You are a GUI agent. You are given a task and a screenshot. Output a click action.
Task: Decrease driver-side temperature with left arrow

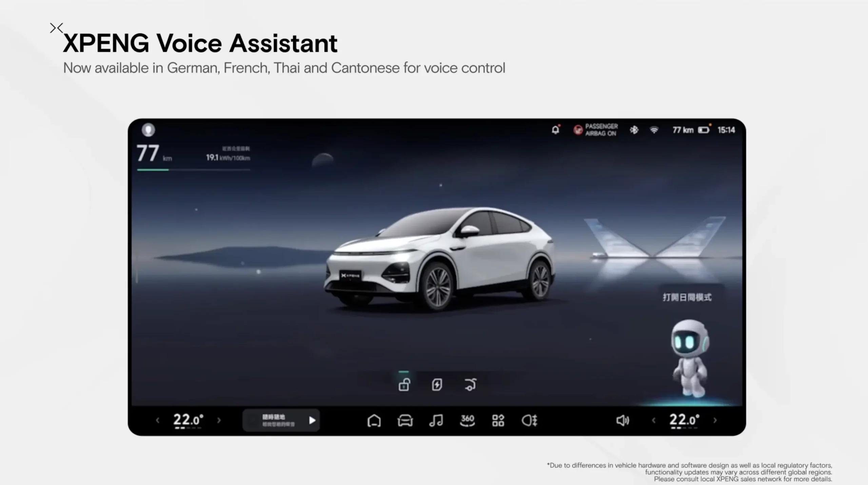point(158,421)
